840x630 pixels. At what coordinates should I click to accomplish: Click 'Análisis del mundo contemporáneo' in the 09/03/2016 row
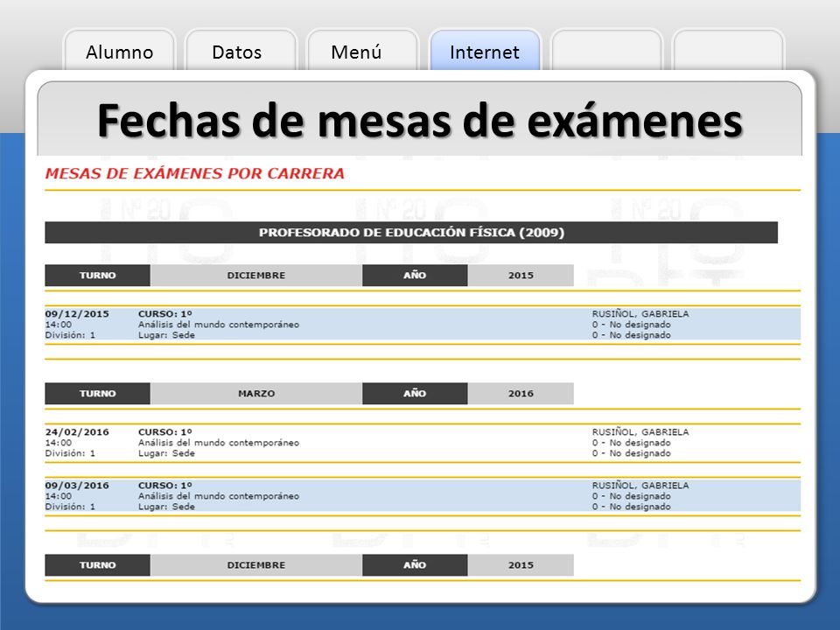pyautogui.click(x=219, y=496)
